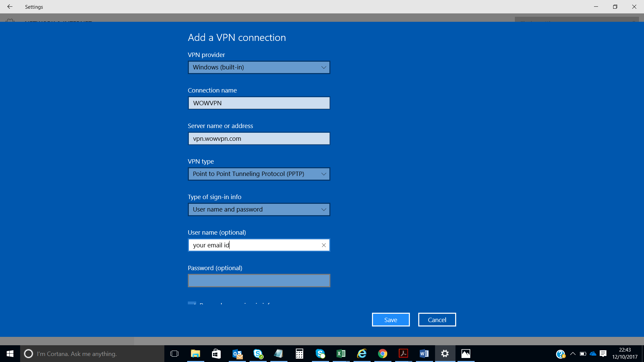Open the Skype icon next to Excel
This screenshot has width=644, height=362.
(x=320, y=354)
